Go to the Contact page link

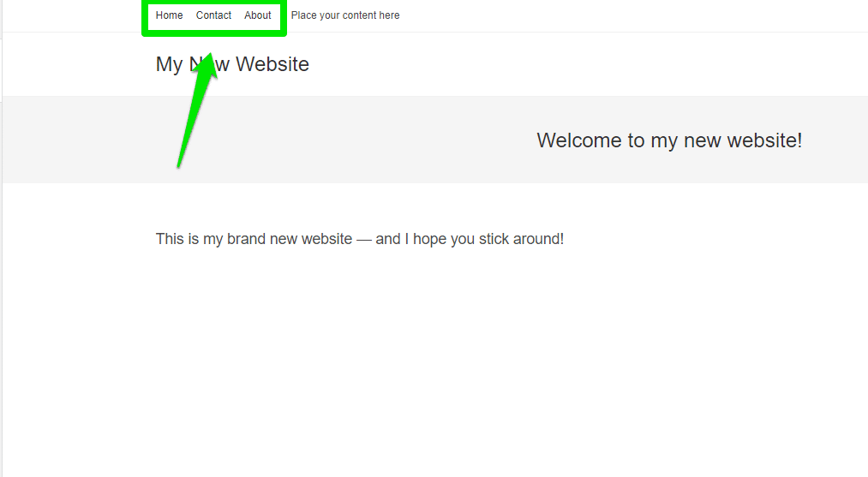tap(213, 15)
